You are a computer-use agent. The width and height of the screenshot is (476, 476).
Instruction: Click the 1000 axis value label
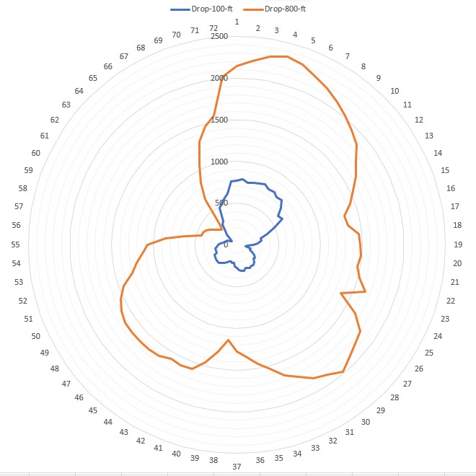[219, 162]
